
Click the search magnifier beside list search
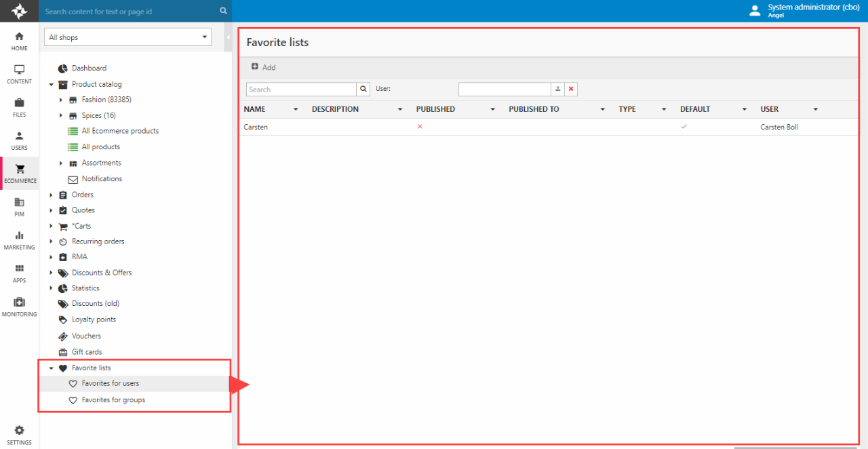tap(364, 90)
